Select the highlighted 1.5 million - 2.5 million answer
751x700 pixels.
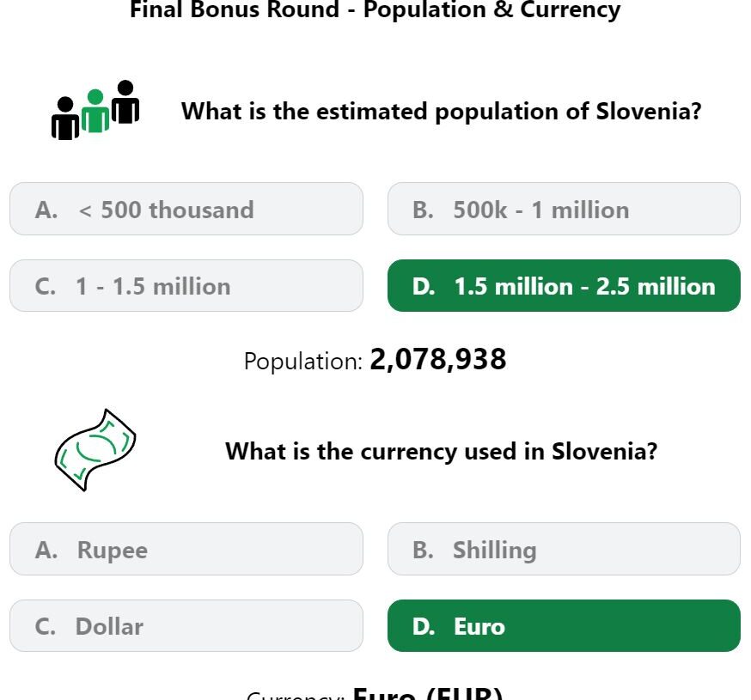[x=564, y=286]
